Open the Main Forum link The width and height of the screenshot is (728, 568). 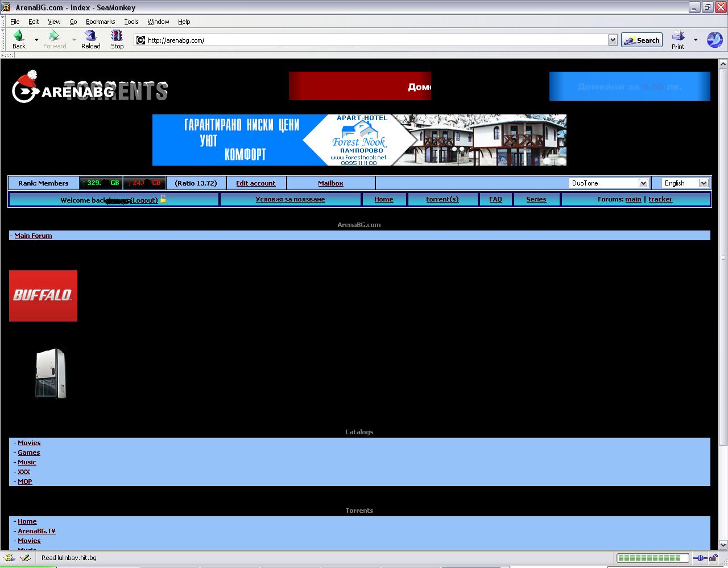point(33,236)
